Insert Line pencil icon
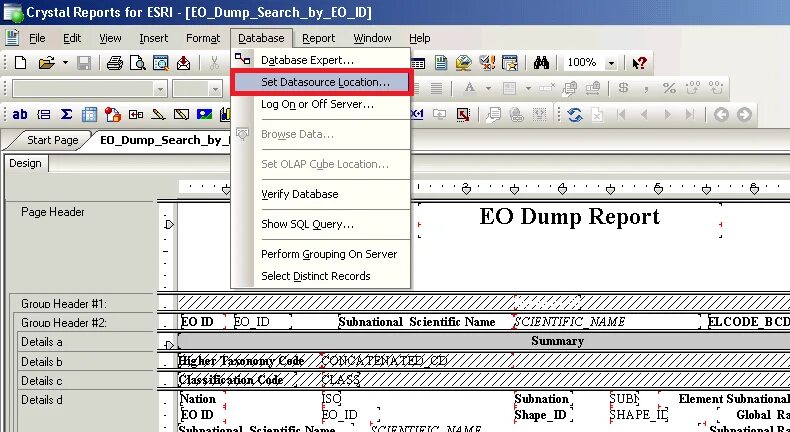The image size is (790, 432). [158, 115]
